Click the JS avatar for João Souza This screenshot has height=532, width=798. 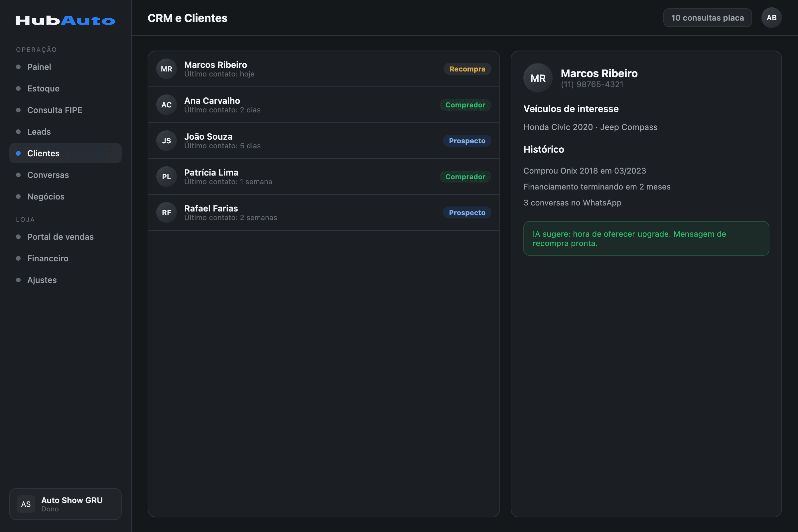[x=166, y=141]
